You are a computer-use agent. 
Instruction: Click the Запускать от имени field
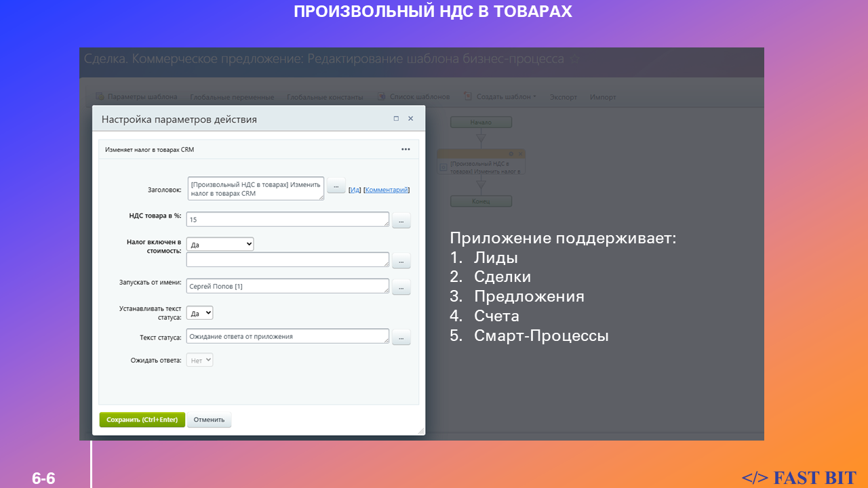[x=288, y=286]
